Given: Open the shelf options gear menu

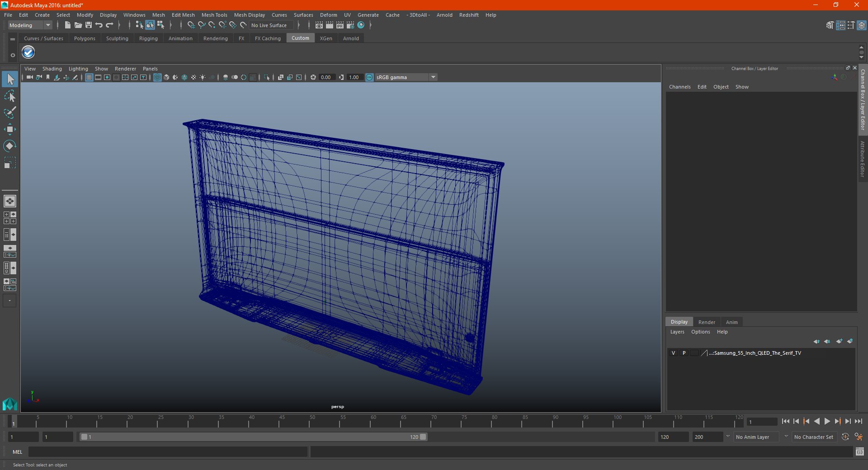Looking at the screenshot, I should [x=13, y=55].
